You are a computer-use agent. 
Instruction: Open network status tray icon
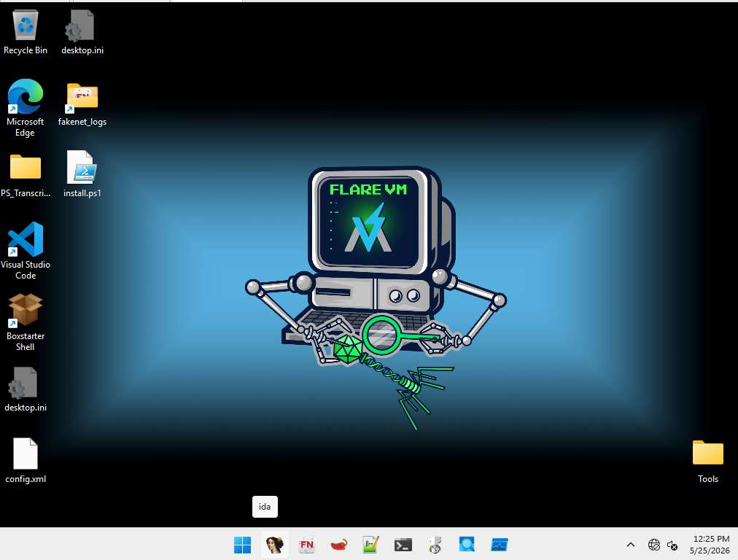click(654, 545)
